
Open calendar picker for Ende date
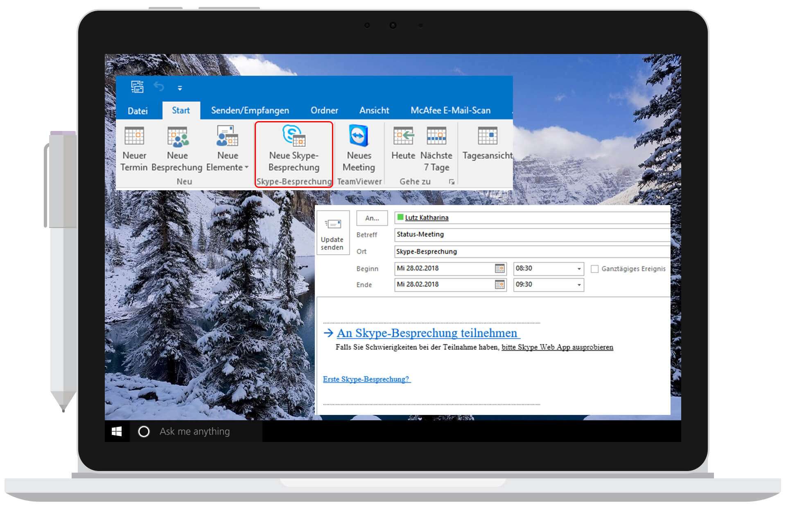[x=499, y=285]
